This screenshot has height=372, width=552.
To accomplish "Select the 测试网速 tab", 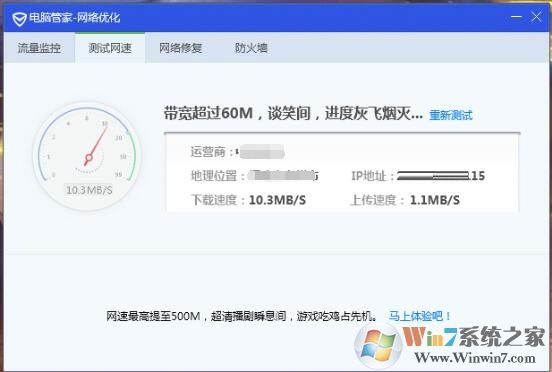I will pos(110,48).
